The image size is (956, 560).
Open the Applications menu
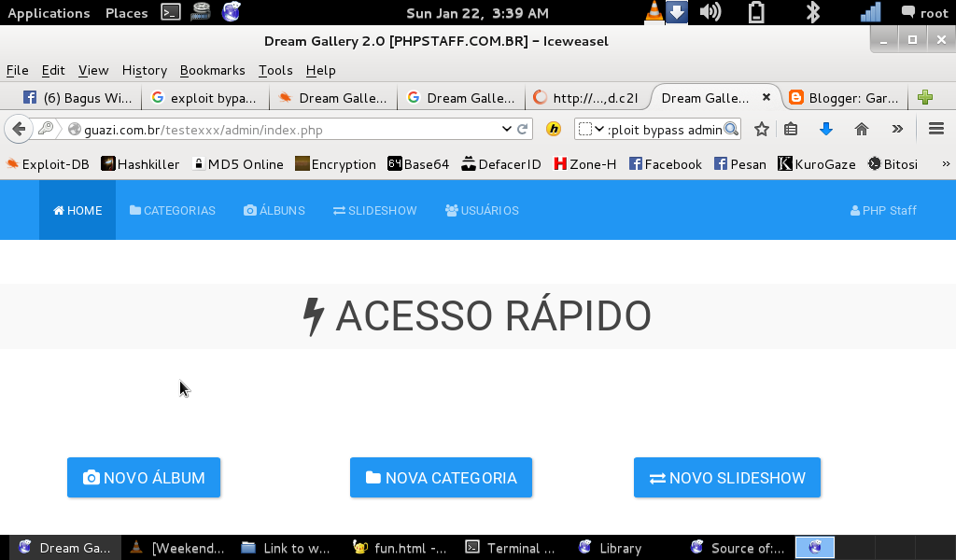pyautogui.click(x=49, y=13)
